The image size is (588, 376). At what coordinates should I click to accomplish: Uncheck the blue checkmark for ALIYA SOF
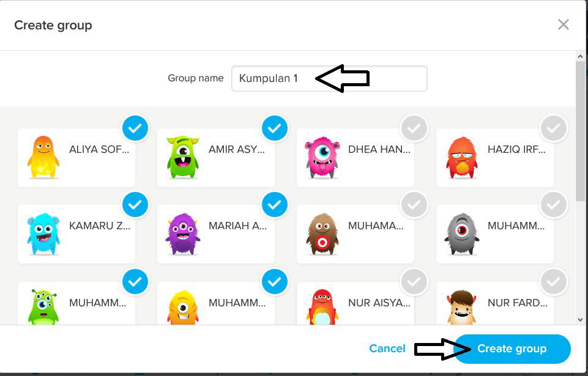[135, 128]
